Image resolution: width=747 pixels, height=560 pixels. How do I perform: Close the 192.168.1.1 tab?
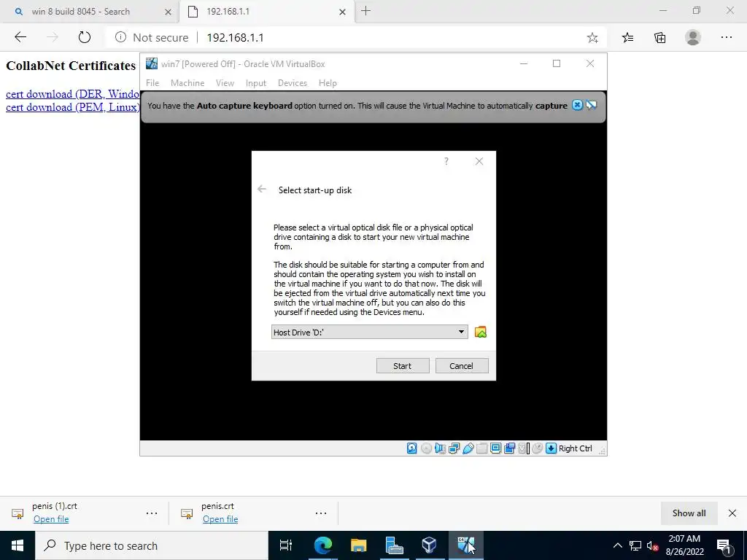tap(342, 12)
